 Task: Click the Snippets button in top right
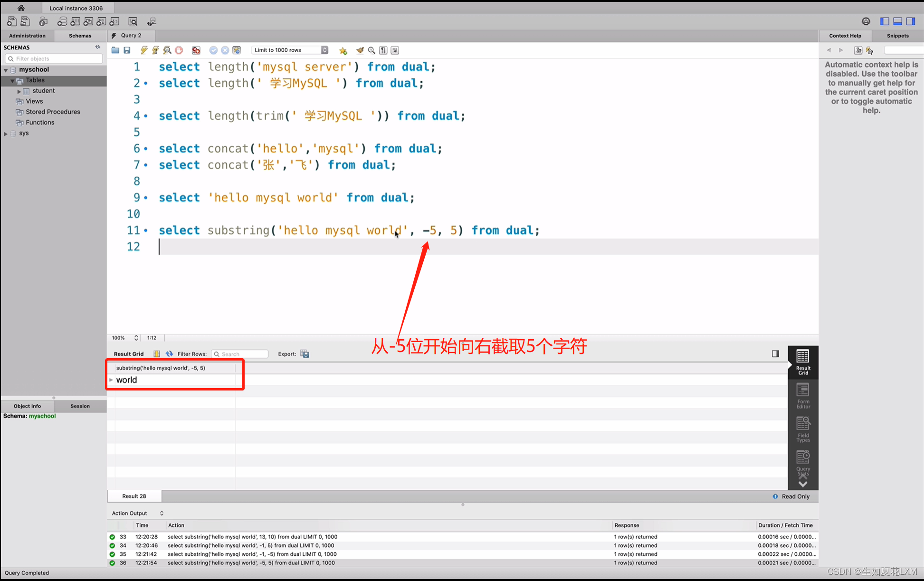(x=896, y=36)
